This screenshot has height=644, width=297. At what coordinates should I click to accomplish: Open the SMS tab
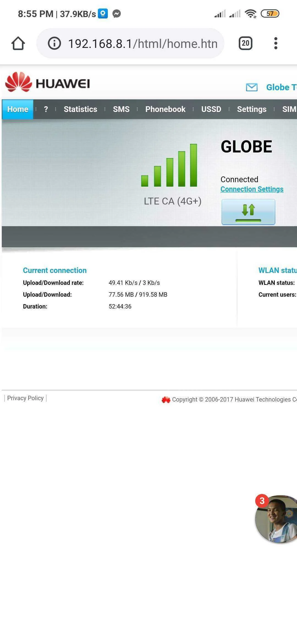click(121, 109)
